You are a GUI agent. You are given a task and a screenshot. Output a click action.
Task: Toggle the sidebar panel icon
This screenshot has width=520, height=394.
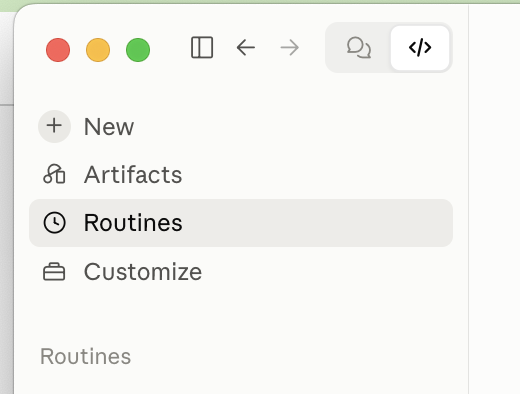click(202, 48)
